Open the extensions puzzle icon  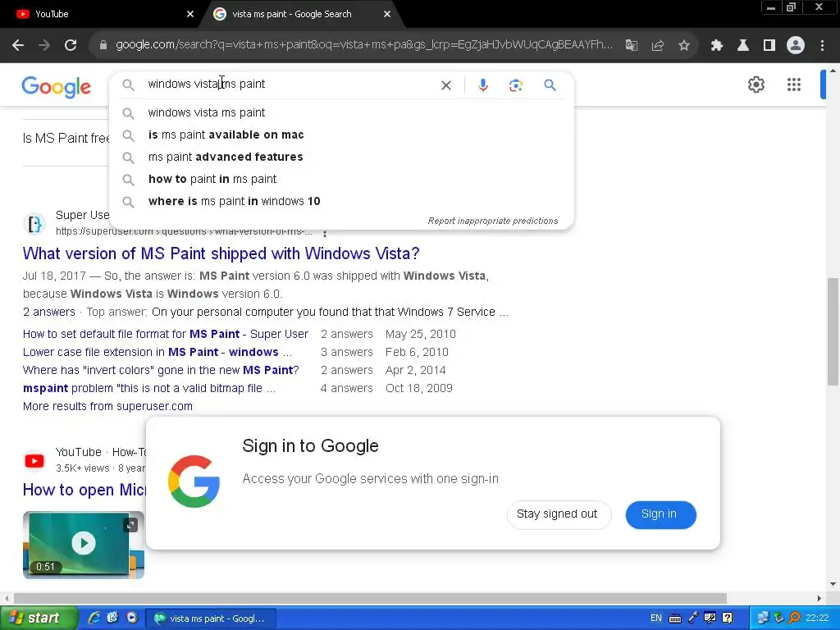tap(717, 46)
